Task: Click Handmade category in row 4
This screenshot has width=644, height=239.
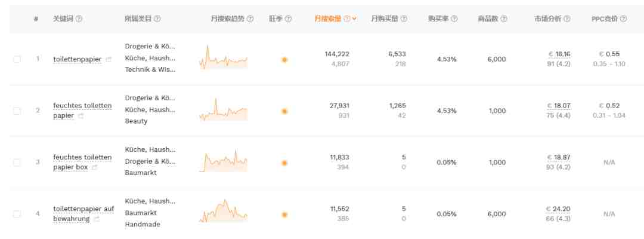Action: pos(143,225)
